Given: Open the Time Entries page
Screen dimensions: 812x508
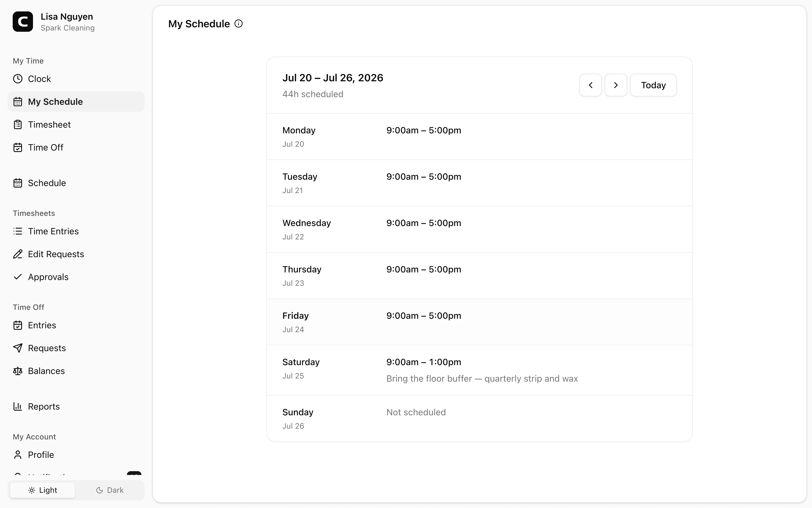Looking at the screenshot, I should point(76,232).
